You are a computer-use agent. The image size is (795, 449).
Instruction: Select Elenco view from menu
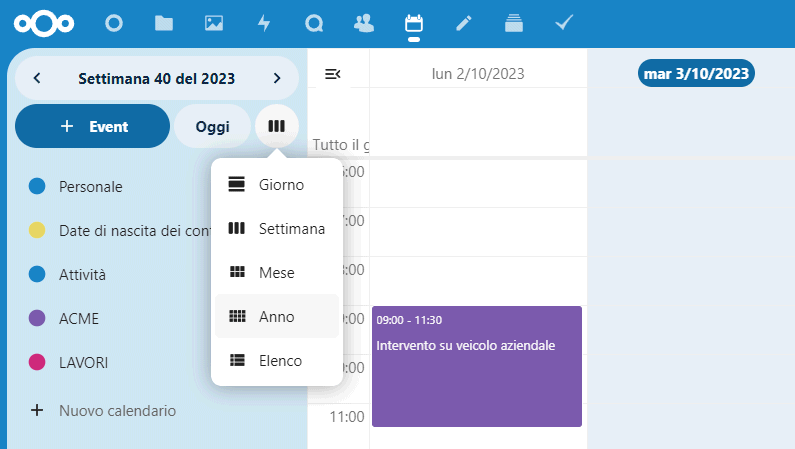277,360
